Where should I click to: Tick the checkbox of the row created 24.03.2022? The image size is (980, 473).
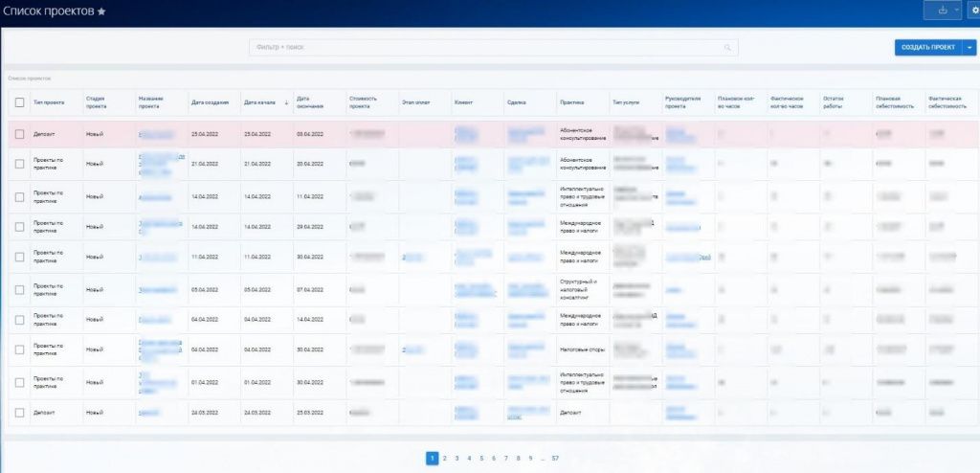pyautogui.click(x=19, y=413)
